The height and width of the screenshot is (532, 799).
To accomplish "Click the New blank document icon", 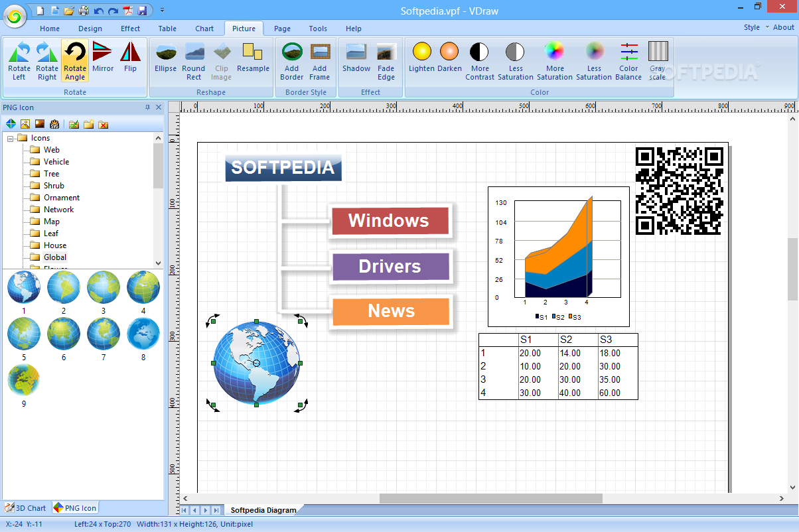I will point(40,11).
